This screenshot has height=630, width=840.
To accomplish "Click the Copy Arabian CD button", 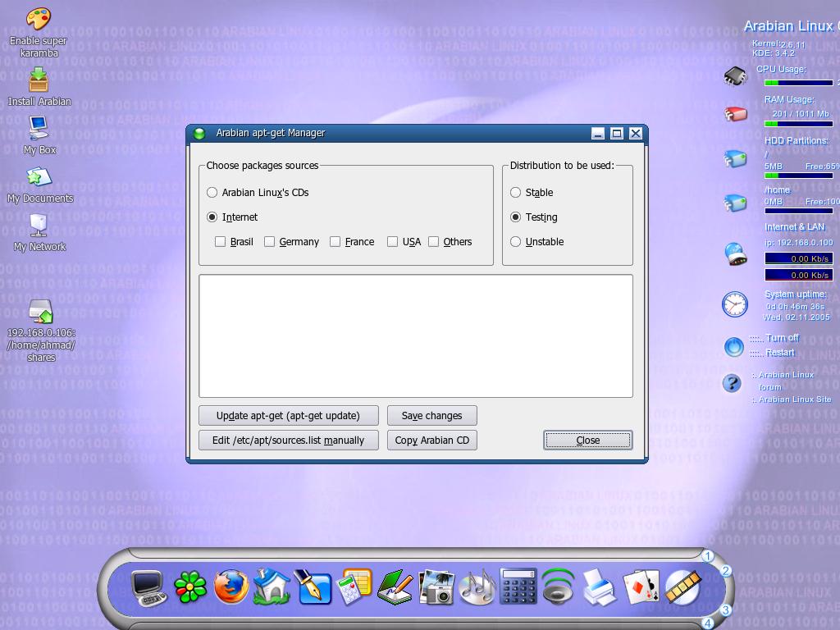I will tap(431, 441).
